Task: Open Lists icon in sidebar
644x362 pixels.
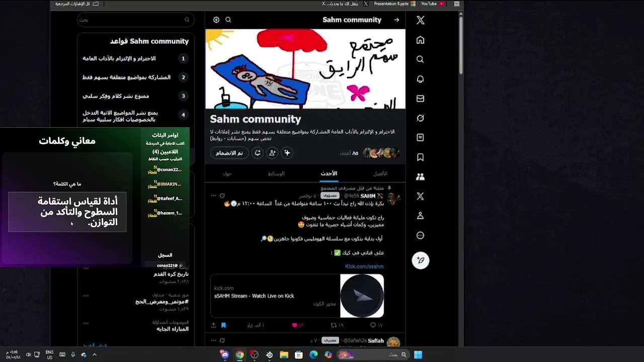Action: pos(420,137)
